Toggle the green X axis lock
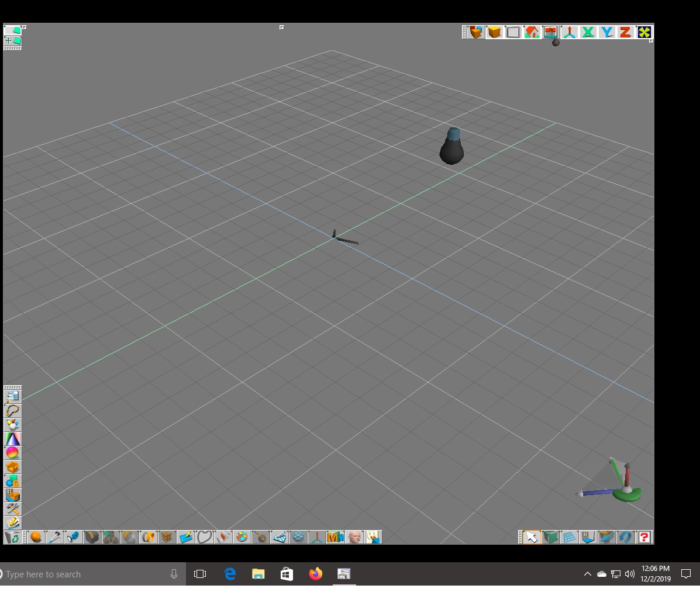This screenshot has height=592, width=700. click(588, 32)
